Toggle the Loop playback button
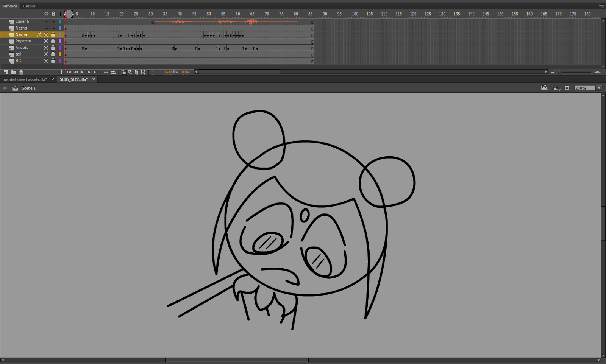Viewport: 606px width, 364px height. (x=113, y=72)
